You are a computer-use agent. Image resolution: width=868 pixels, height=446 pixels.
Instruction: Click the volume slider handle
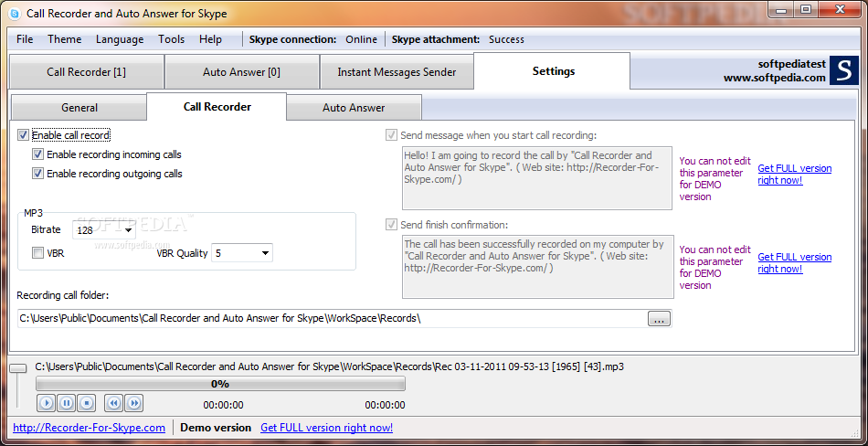coord(19,368)
